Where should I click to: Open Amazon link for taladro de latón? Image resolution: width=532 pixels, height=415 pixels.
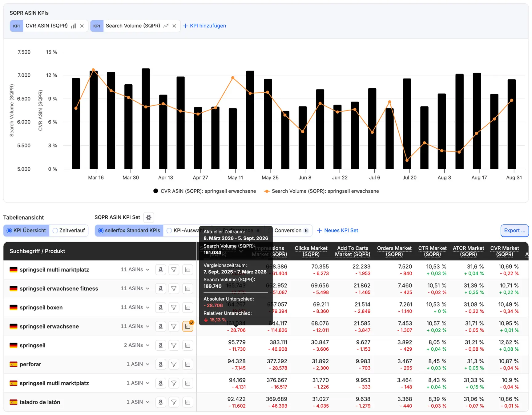[161, 402]
